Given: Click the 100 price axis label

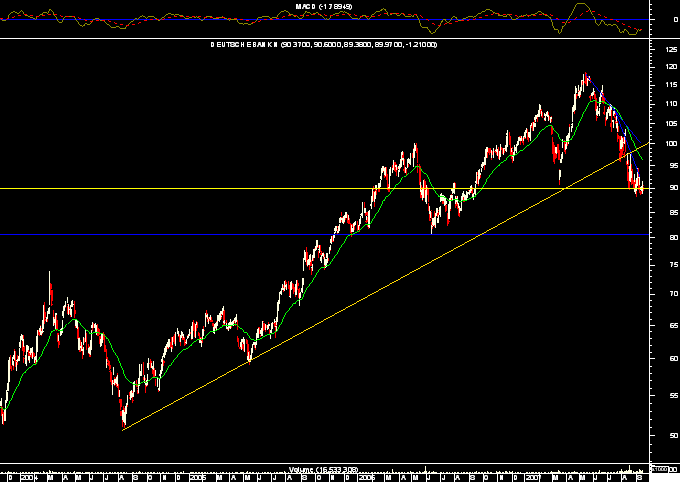Looking at the screenshot, I should [671, 144].
